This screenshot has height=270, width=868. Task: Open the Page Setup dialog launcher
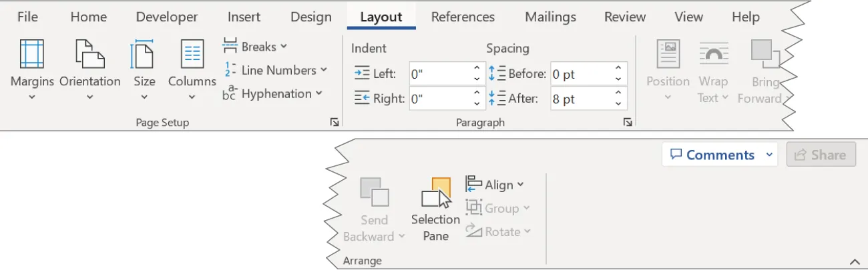pyautogui.click(x=335, y=123)
